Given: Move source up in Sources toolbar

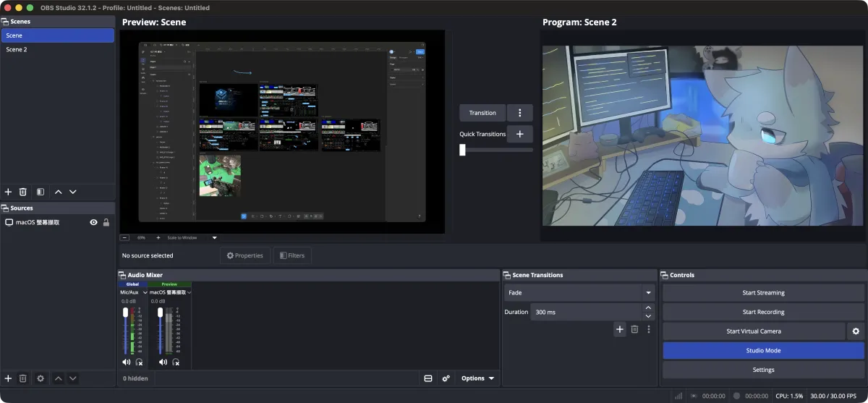Looking at the screenshot, I should point(59,378).
